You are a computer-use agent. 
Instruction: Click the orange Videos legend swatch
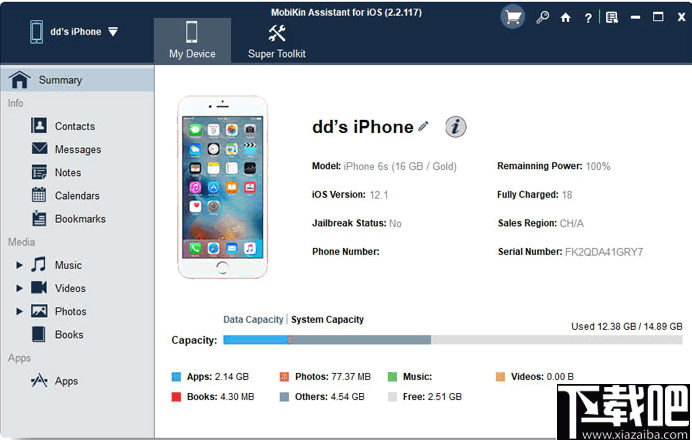(500, 377)
